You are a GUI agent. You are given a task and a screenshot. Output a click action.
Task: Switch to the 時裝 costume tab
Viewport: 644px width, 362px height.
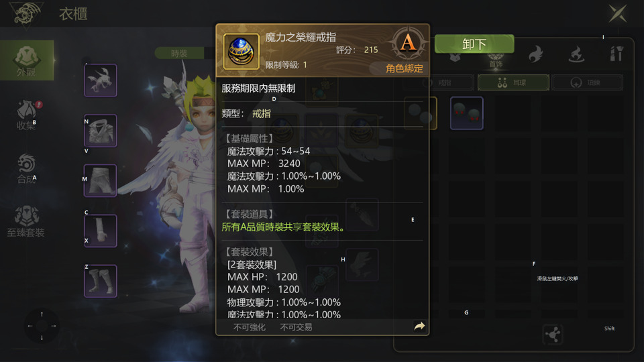(179, 54)
